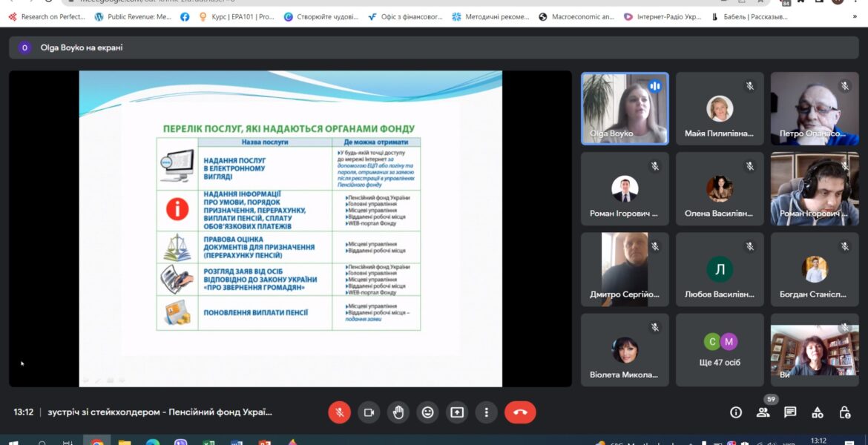This screenshot has width=868, height=445.
Task: Click the slide title ПЕРЕЛІК ПОСЛУГ, ЯКІ НАДАЮТЬСЯ ОРГАНАМИ ФОНДУ
Action: [x=289, y=129]
